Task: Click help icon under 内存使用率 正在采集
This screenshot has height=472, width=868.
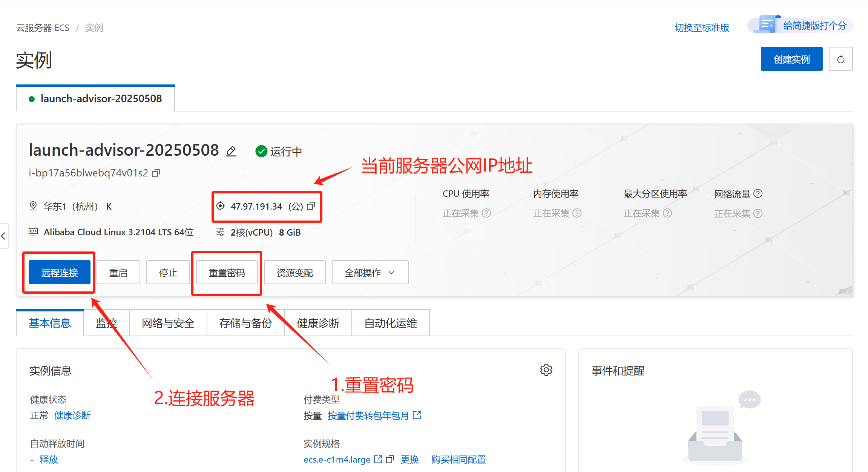Action: pyautogui.click(x=577, y=213)
